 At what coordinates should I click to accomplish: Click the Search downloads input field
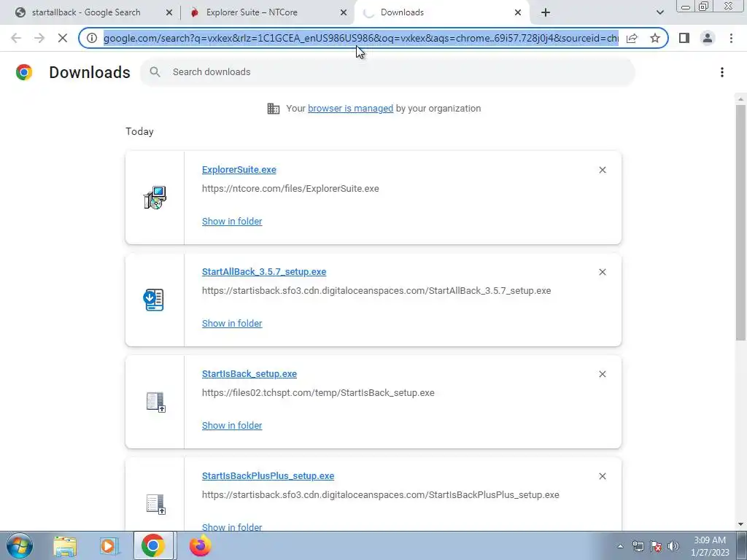pyautogui.click(x=388, y=72)
